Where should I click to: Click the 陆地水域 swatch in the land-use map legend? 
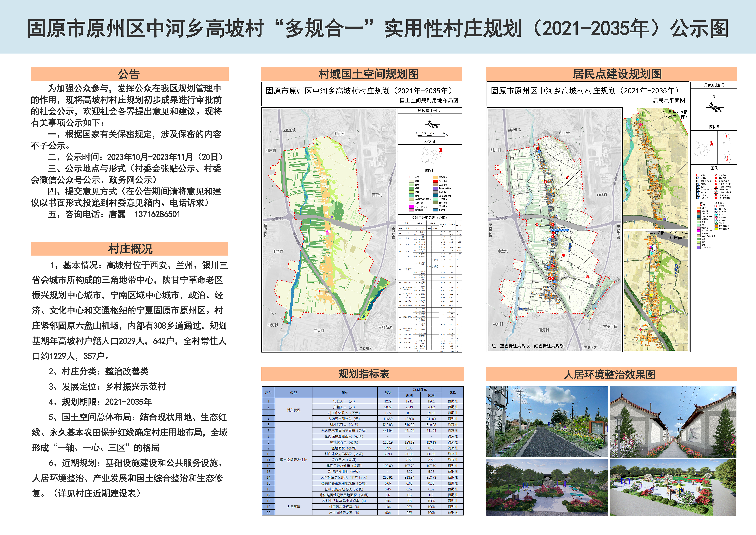tap(435, 210)
